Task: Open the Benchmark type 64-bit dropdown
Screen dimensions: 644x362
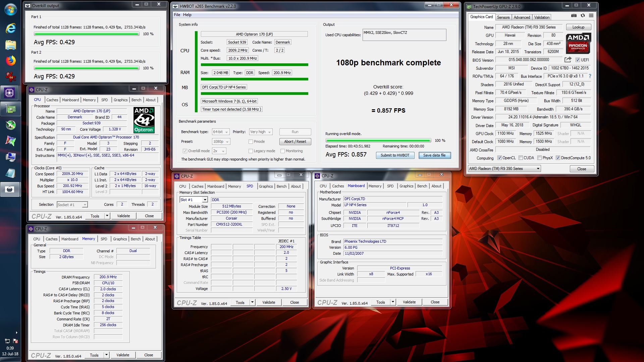Action: point(221,132)
